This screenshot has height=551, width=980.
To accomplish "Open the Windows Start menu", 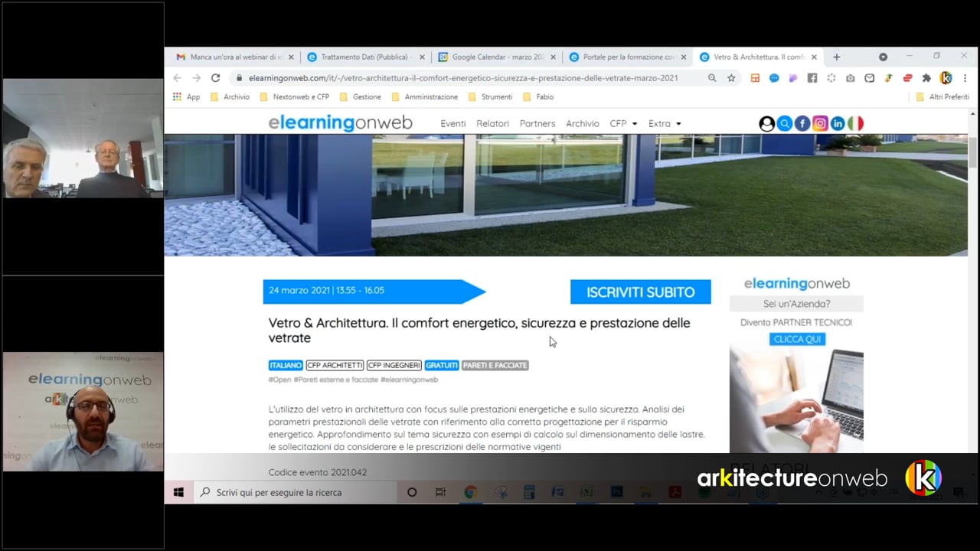I will [178, 493].
